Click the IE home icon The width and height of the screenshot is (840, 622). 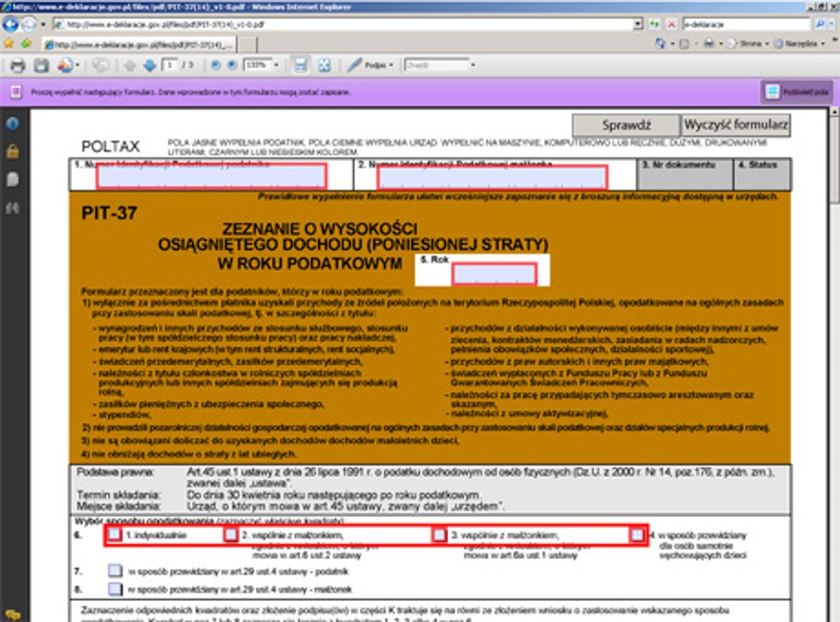point(659,43)
